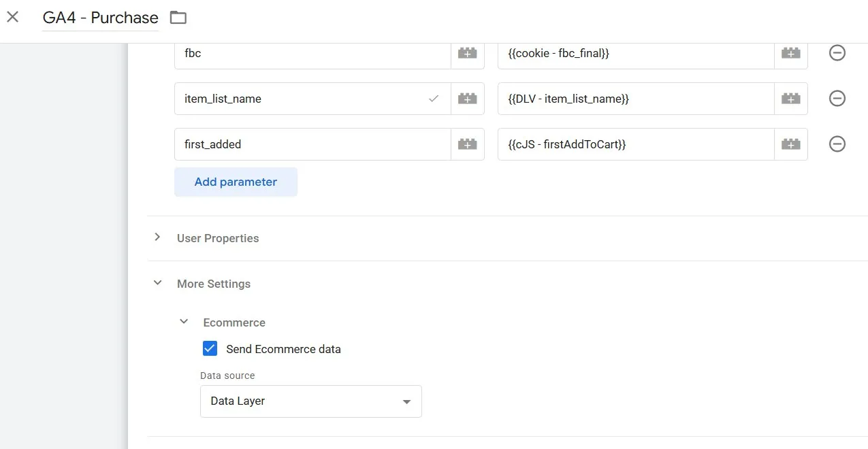
Task: Close the tag editor with the X
Action: 13,18
